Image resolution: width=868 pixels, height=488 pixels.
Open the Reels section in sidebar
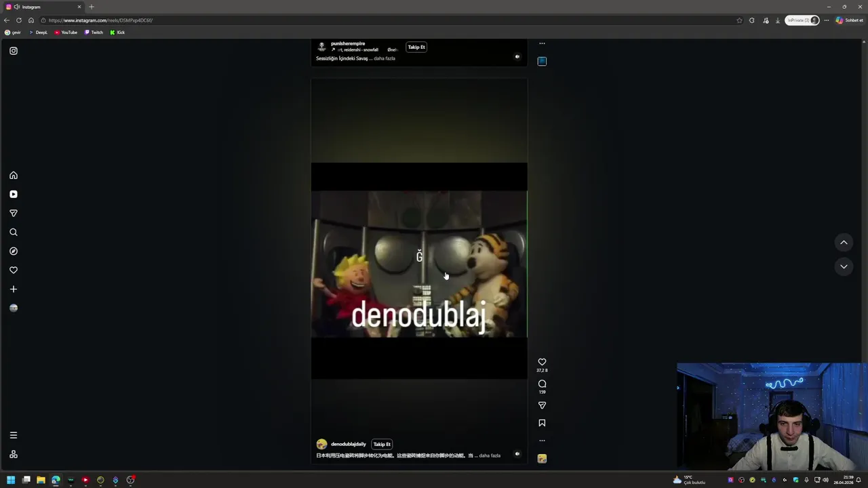coord(14,195)
